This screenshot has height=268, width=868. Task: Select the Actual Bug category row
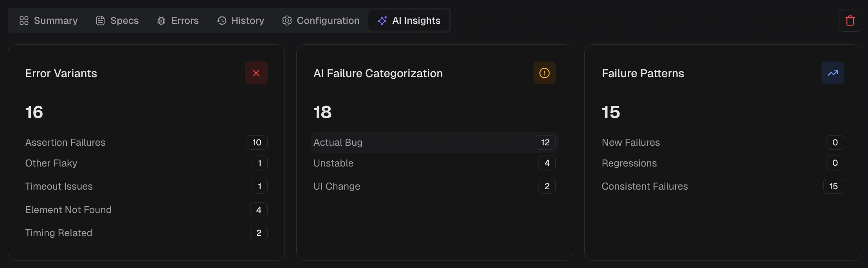434,142
